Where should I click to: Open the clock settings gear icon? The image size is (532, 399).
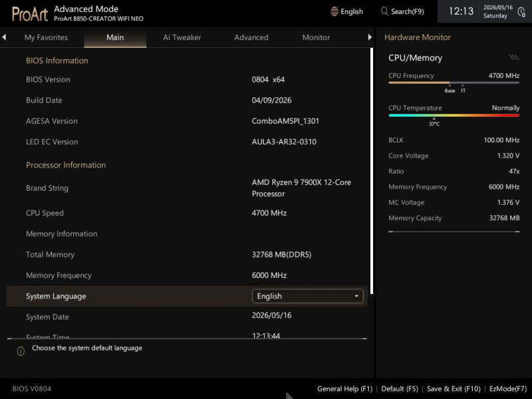[521, 12]
